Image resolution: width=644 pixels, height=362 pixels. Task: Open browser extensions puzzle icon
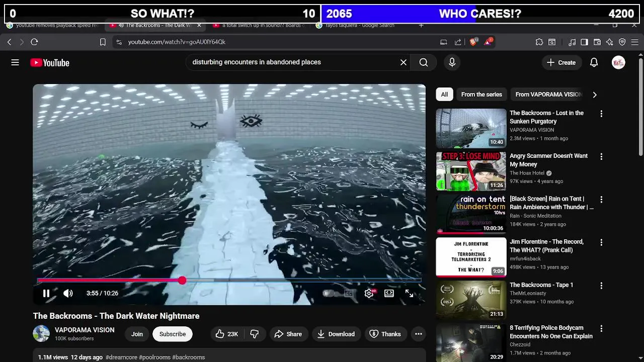coord(539,42)
